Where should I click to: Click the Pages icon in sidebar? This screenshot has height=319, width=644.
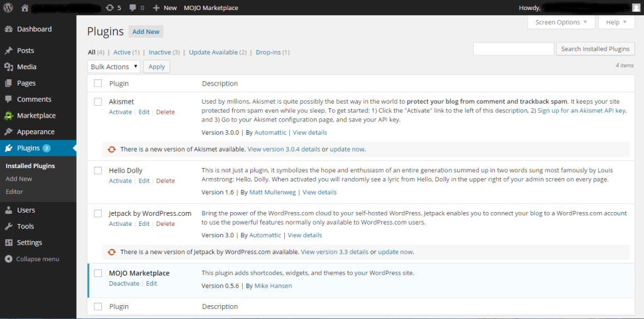click(x=8, y=83)
